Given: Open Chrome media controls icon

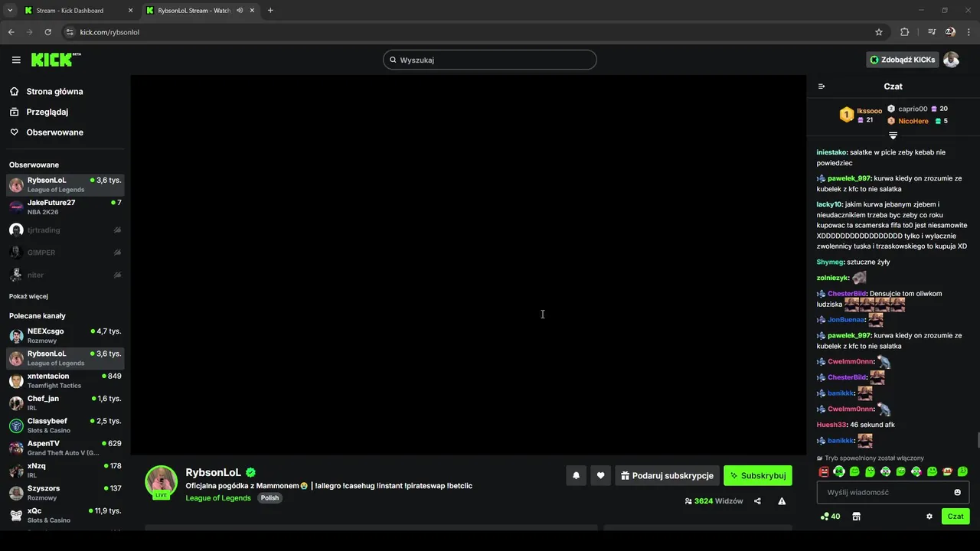Looking at the screenshot, I should tap(932, 32).
